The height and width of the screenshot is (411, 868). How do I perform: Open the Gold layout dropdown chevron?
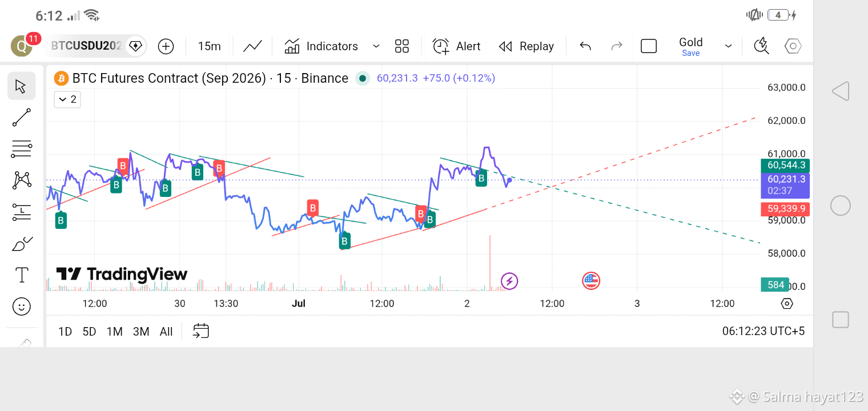(x=728, y=46)
